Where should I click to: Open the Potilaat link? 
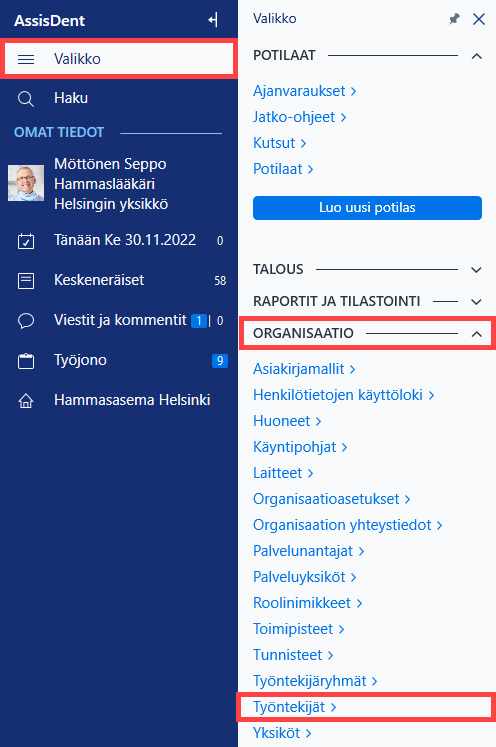pyautogui.click(x=283, y=169)
